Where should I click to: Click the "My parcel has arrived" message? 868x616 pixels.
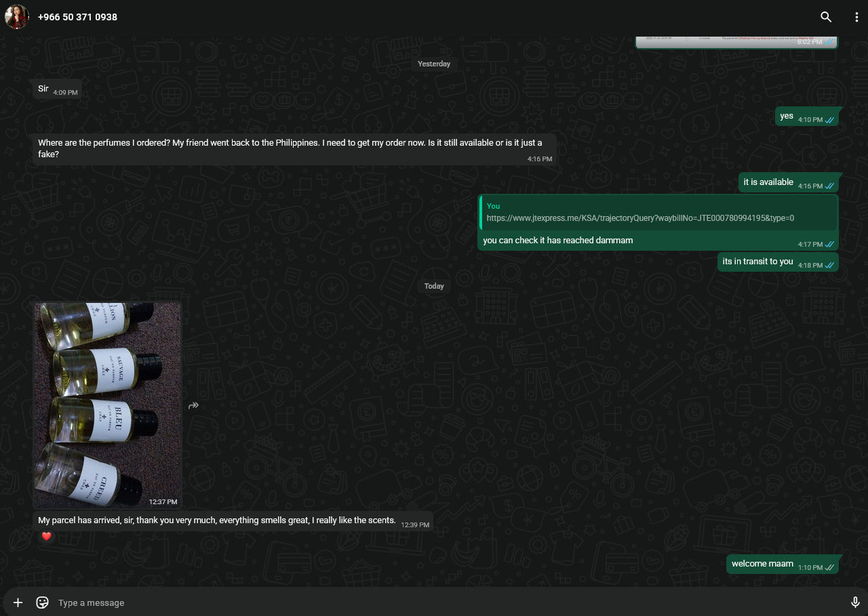(x=217, y=520)
